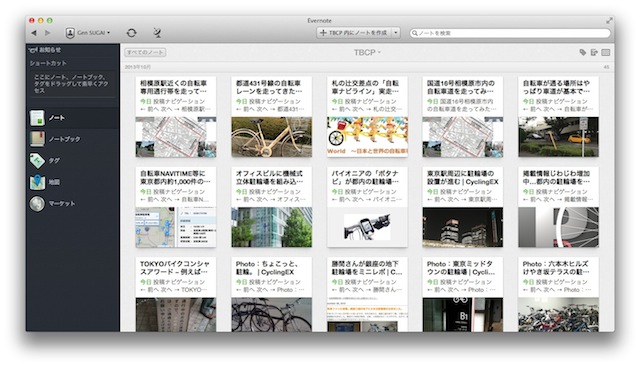Open note 掲載情報じわじわ増加中
The height and width of the screenshot is (367, 640).
[558, 207]
